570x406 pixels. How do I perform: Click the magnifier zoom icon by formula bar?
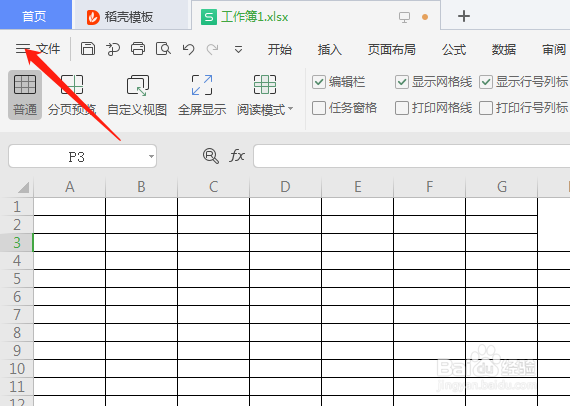(x=210, y=156)
